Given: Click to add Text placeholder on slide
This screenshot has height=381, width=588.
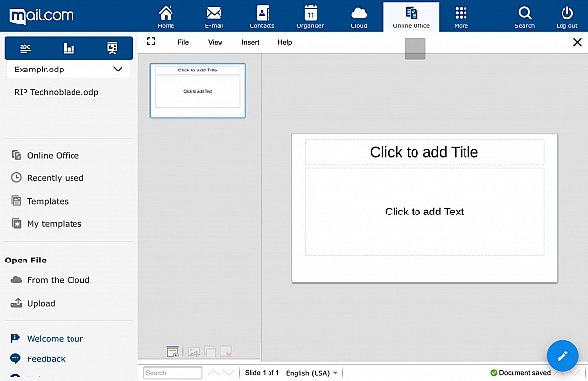Looking at the screenshot, I should pyautogui.click(x=424, y=212).
